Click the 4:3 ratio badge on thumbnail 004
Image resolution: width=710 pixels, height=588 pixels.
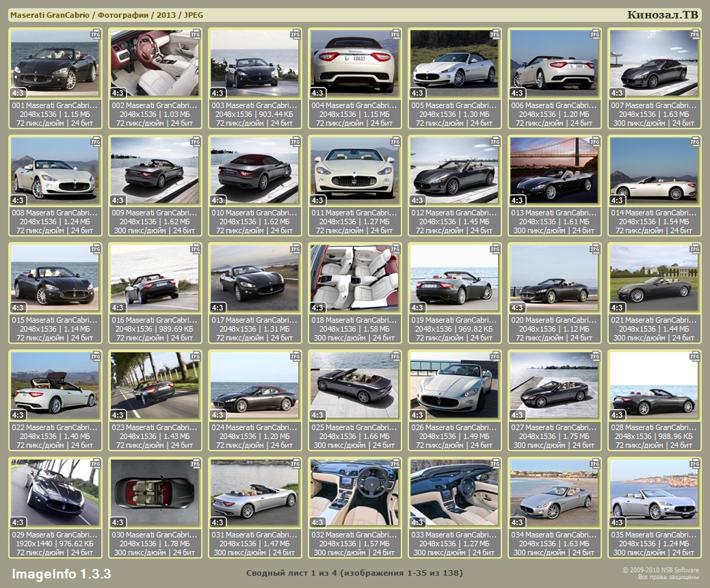tap(317, 93)
